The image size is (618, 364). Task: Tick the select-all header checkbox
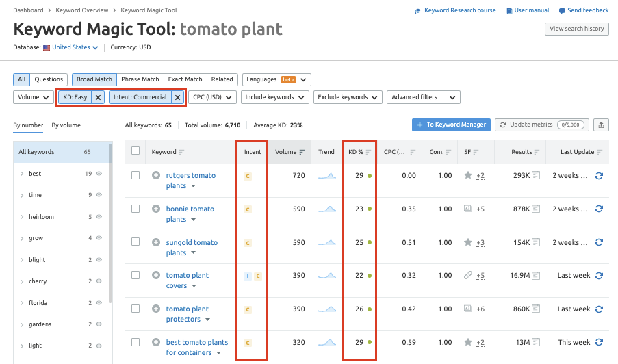(136, 151)
